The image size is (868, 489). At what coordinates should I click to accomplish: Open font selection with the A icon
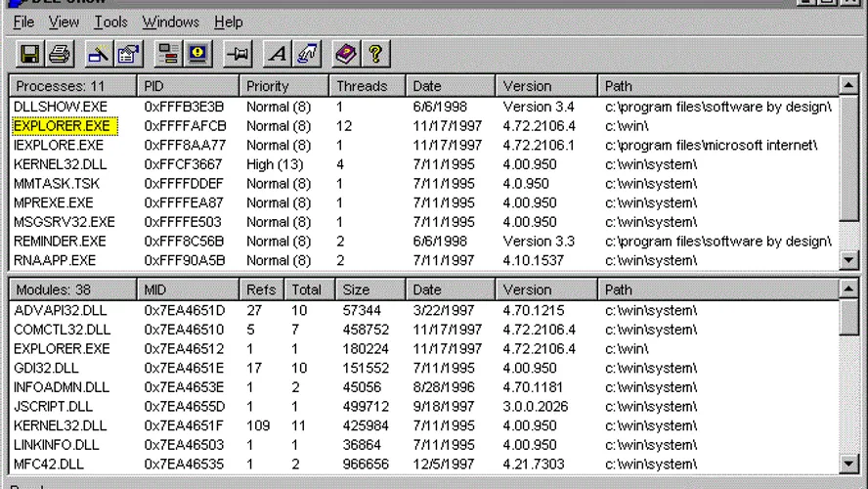click(278, 55)
